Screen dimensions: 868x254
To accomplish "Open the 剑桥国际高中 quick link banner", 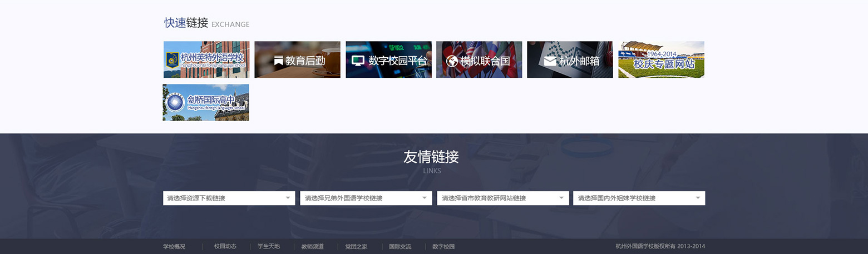I will pyautogui.click(x=206, y=102).
